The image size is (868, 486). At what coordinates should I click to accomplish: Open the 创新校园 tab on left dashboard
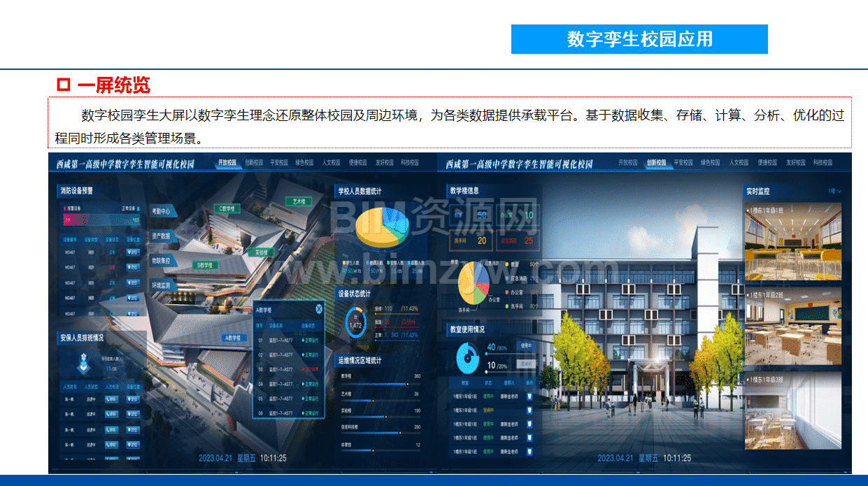[x=254, y=163]
